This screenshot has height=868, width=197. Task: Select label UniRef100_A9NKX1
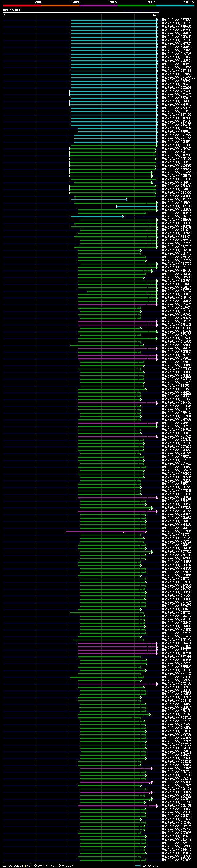coord(176,101)
